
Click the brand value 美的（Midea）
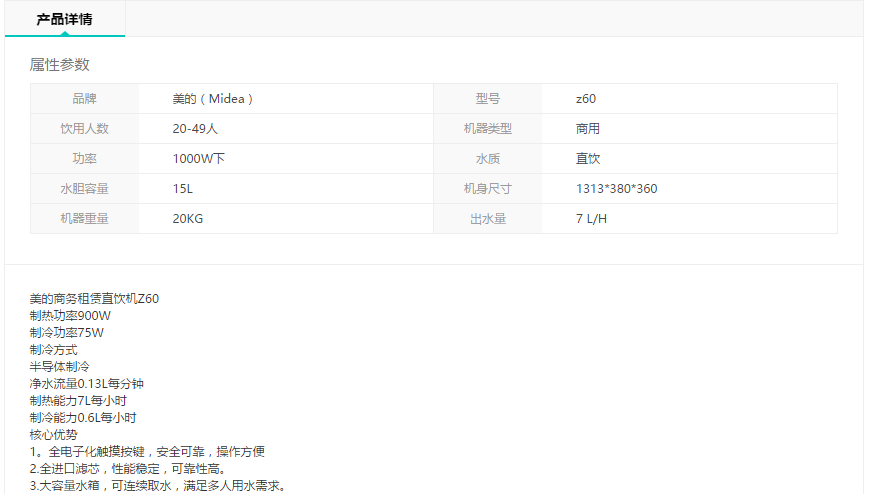coord(213,99)
